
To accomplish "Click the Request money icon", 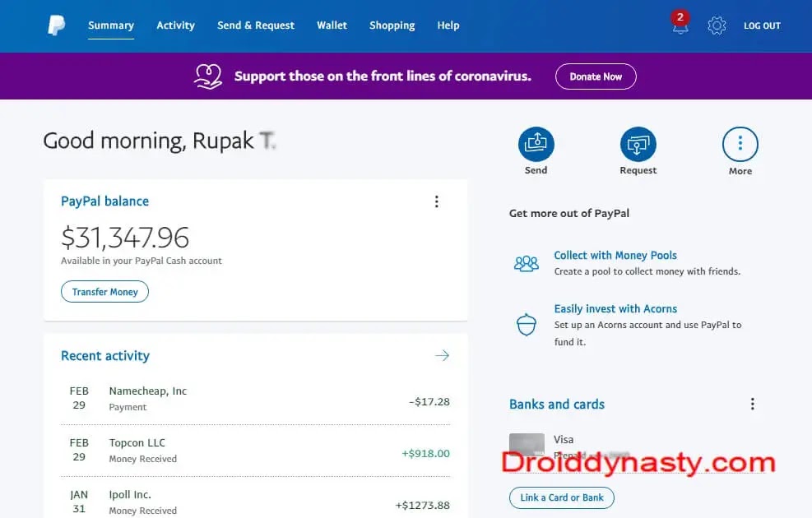I will coord(638,144).
